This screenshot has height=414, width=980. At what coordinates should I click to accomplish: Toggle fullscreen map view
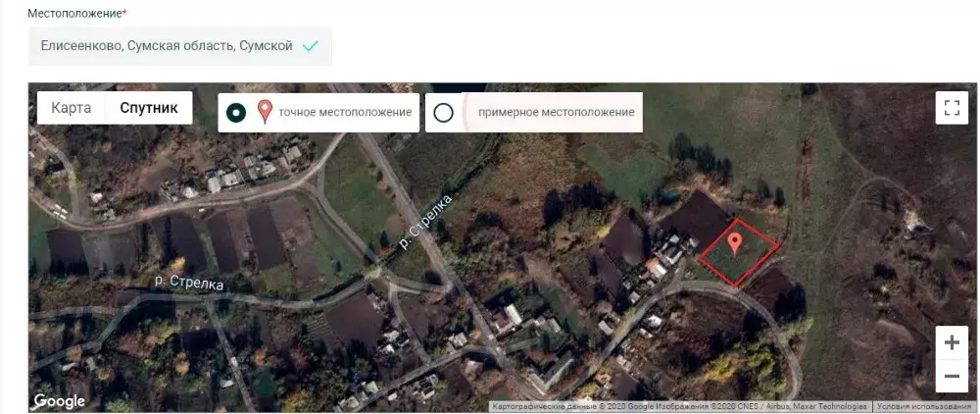(952, 108)
